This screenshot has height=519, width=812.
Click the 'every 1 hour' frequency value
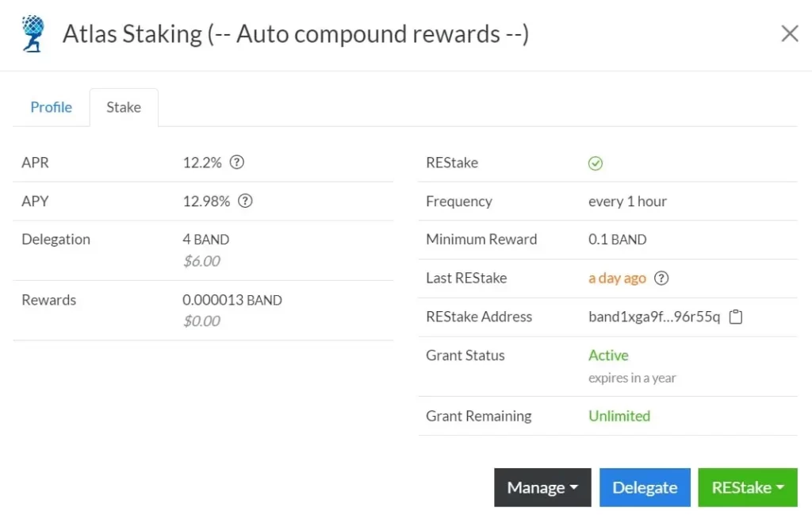[627, 202]
